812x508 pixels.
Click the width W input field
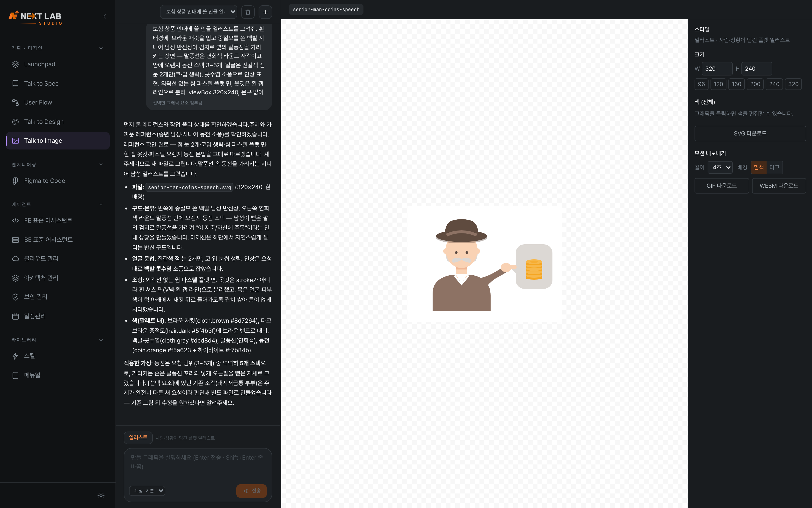tap(717, 68)
